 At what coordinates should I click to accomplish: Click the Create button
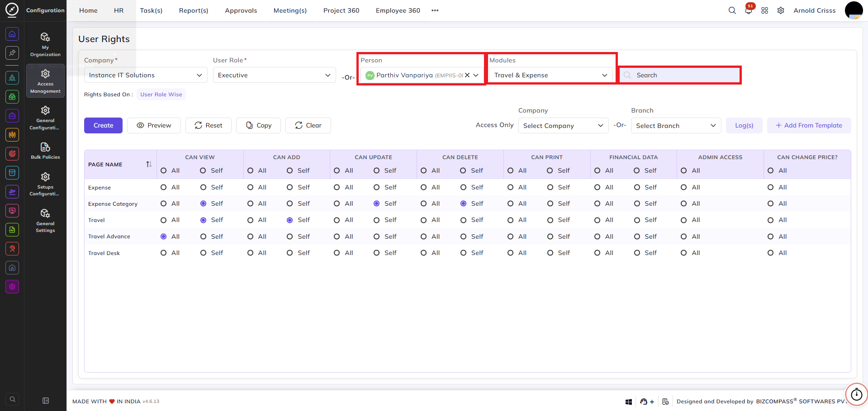coord(103,126)
